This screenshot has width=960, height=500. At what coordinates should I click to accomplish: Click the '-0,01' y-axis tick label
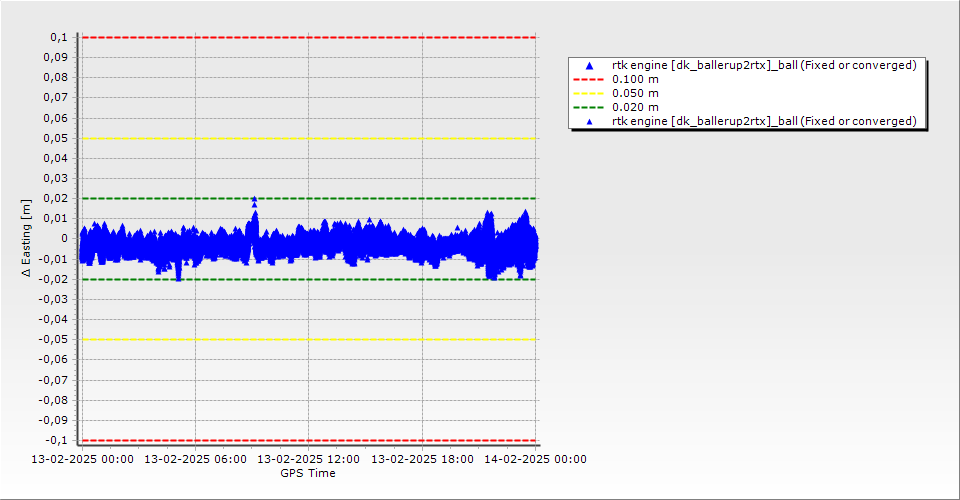(54, 259)
